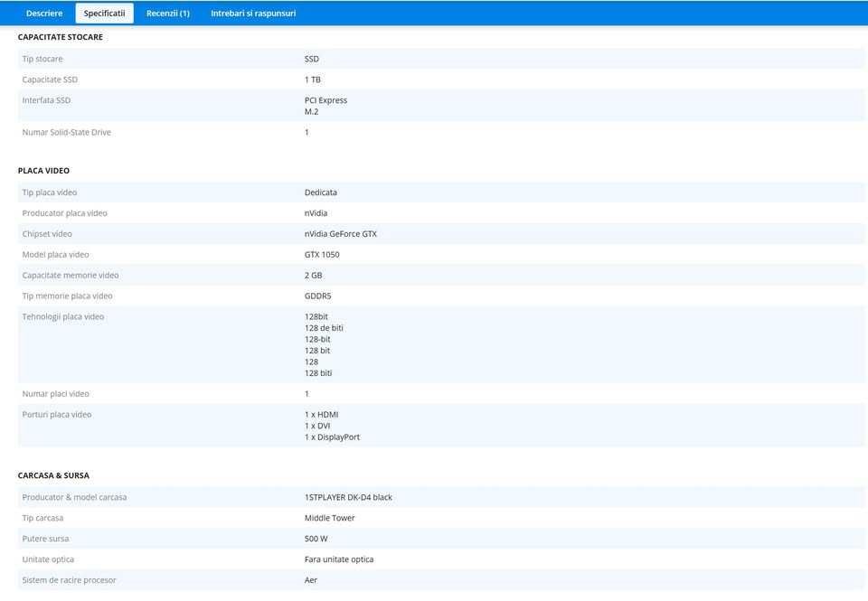Click the Unitate optica label
The height and width of the screenshot is (601, 868).
pyautogui.click(x=48, y=559)
